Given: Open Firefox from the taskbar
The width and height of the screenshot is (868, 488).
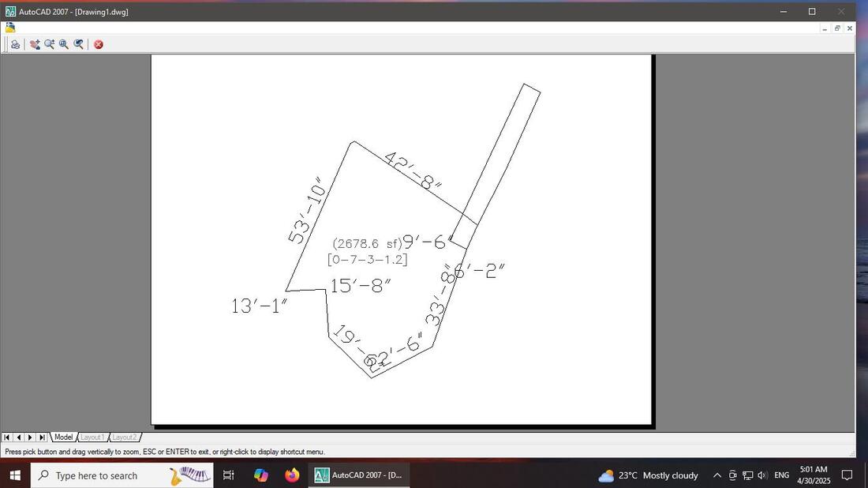Looking at the screenshot, I should tap(292, 475).
